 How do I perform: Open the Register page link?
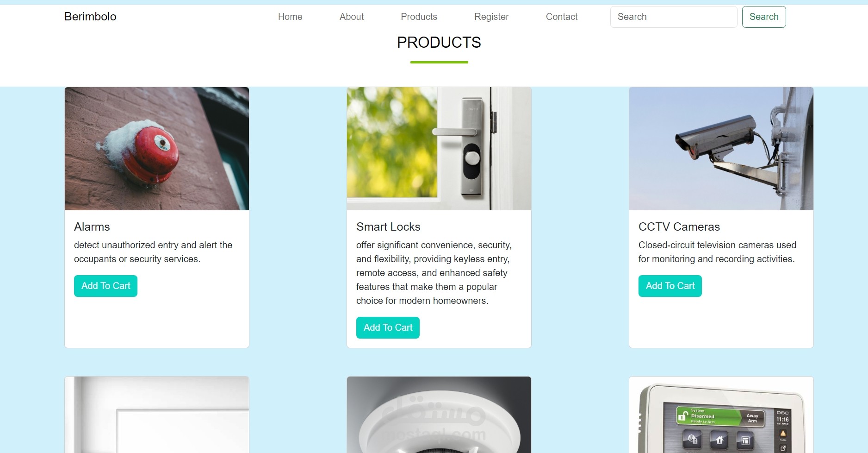(x=491, y=17)
